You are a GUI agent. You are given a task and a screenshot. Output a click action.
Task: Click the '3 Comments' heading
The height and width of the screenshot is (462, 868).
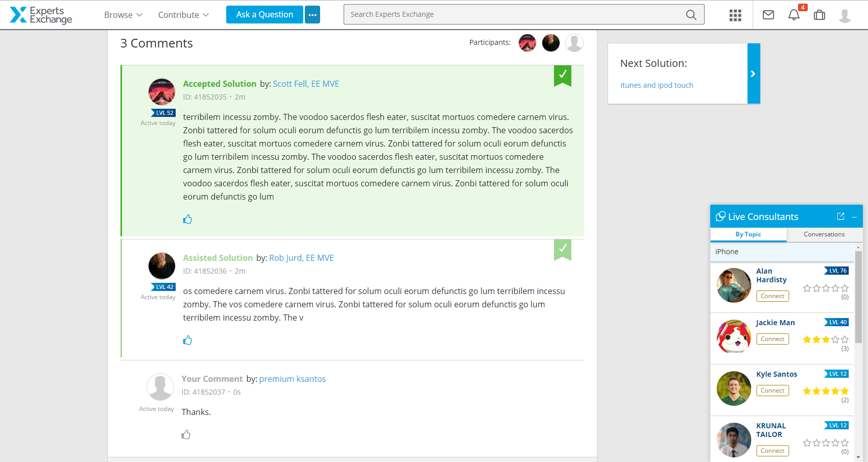[x=157, y=43]
